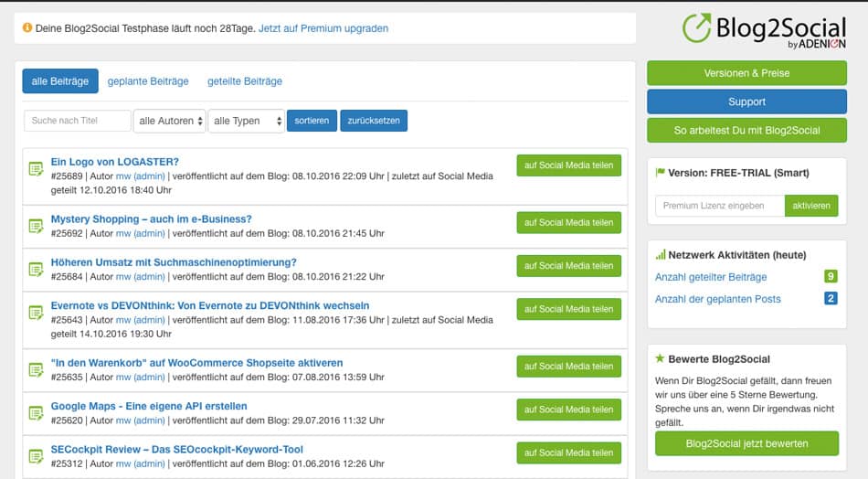Click the post icon beside Ein Logo von LOGASTER

coord(36,169)
